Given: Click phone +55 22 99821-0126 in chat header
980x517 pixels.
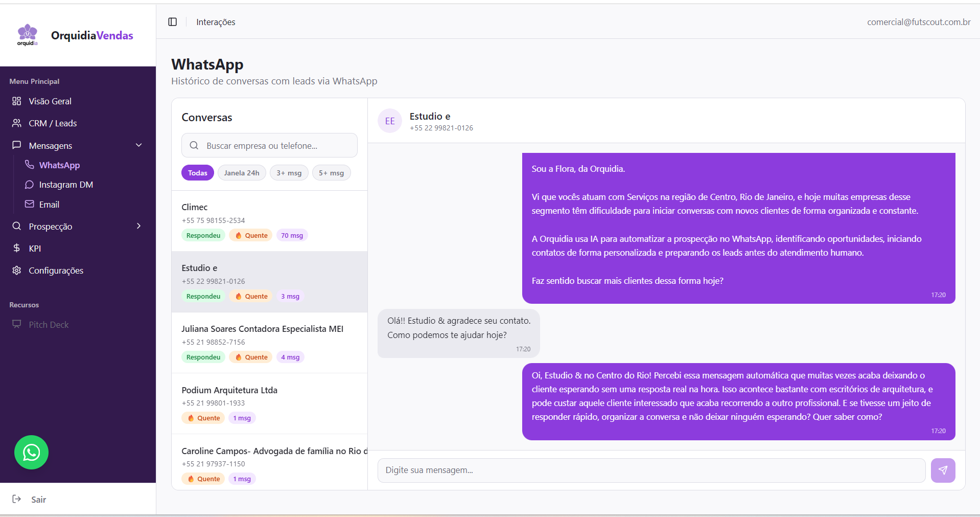Looking at the screenshot, I should (x=441, y=128).
